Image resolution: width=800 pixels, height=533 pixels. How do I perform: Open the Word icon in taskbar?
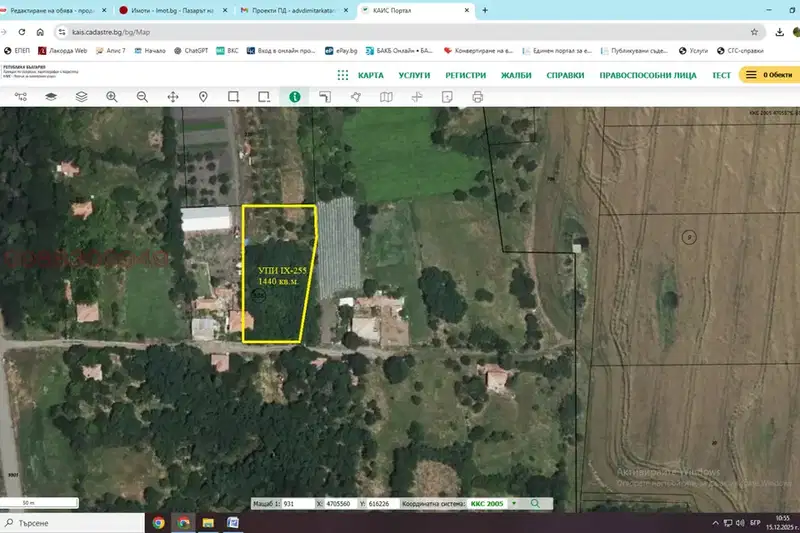coord(233,523)
